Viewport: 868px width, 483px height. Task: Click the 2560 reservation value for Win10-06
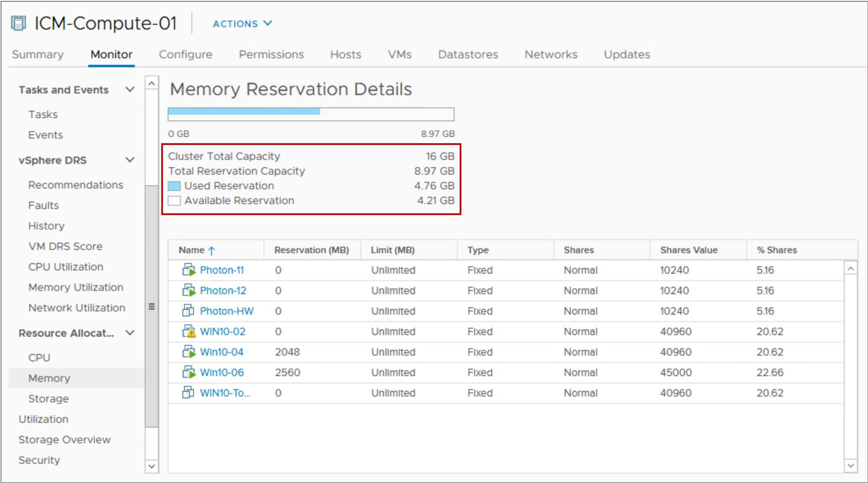[287, 372]
